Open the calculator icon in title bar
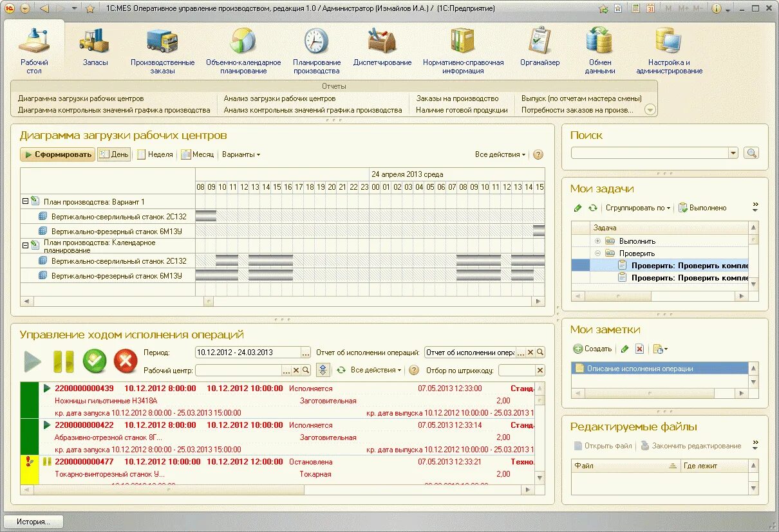The image size is (779, 532). 635,8
